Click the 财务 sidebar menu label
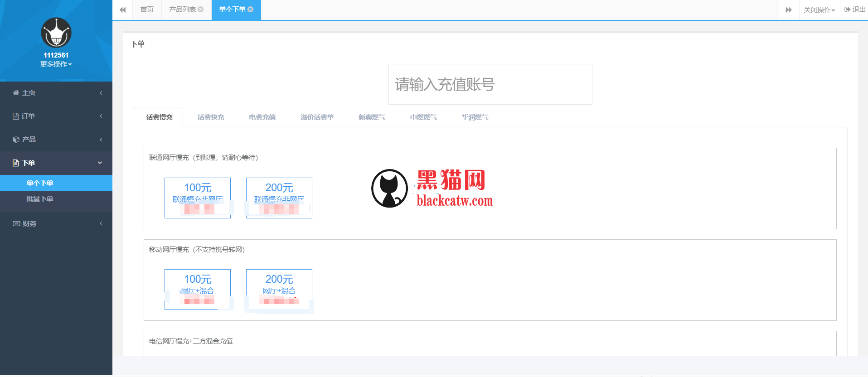 [29, 224]
